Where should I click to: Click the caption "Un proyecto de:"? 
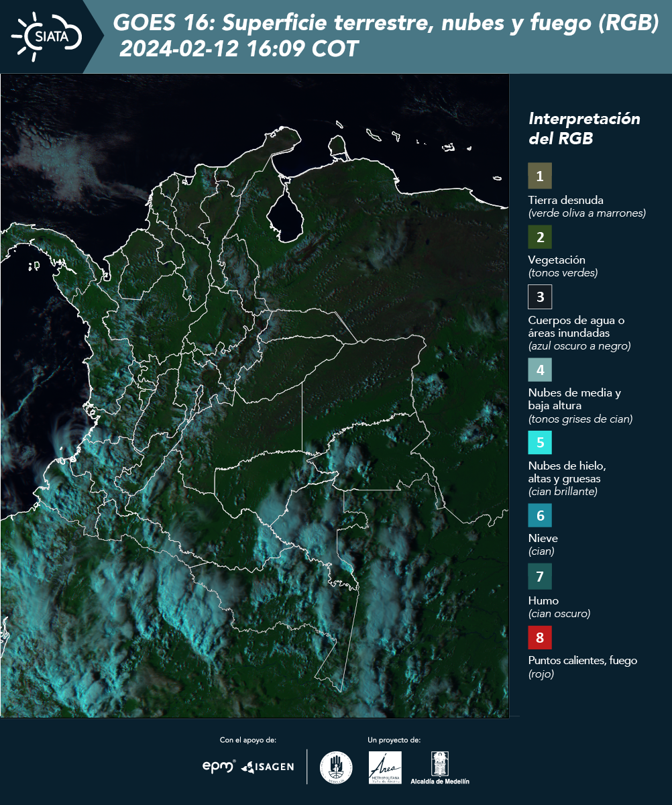(394, 740)
